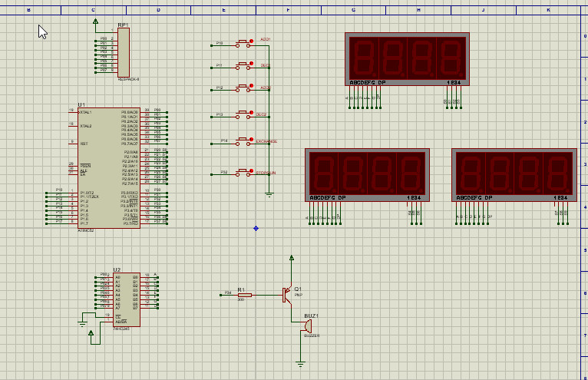The height and width of the screenshot is (380, 588).
Task: Click the ADD1 push button switch
Action: pyautogui.click(x=243, y=44)
